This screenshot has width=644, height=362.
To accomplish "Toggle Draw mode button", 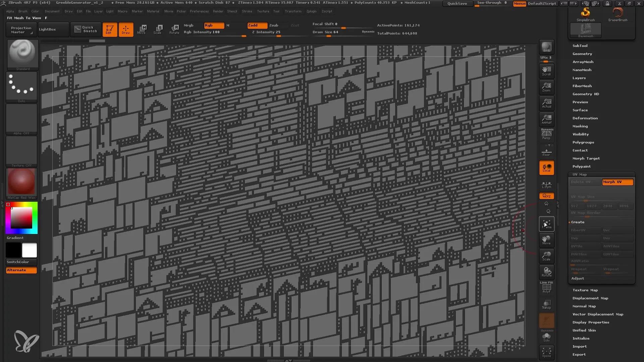I will pyautogui.click(x=126, y=29).
